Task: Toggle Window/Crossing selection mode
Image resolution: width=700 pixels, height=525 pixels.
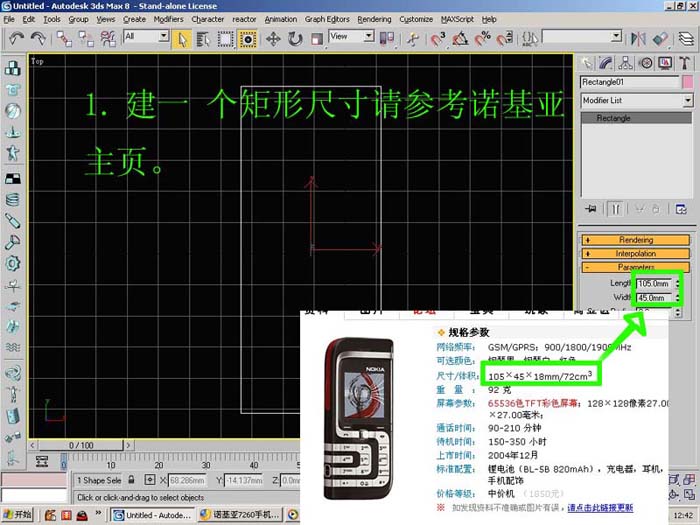Action: coord(247,39)
